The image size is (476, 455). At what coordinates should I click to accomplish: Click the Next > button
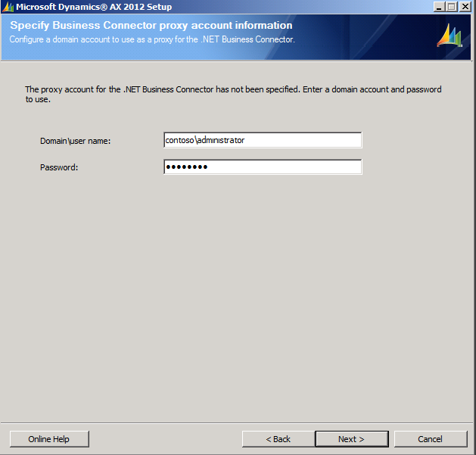pyautogui.click(x=352, y=438)
